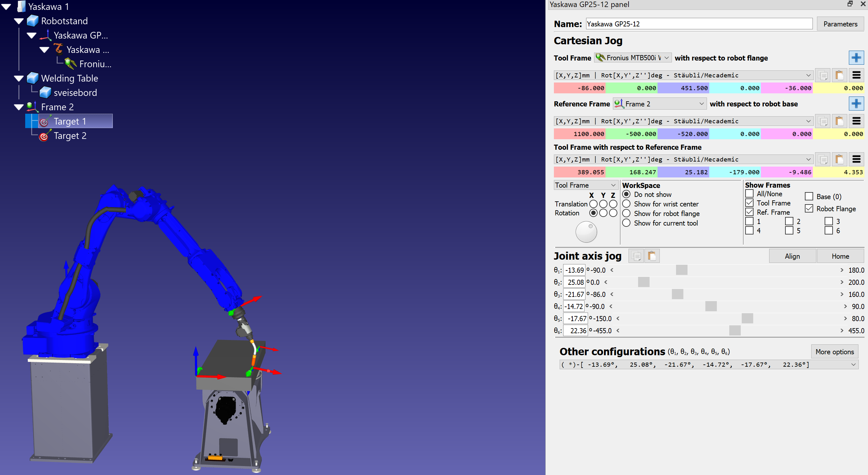Select the Target 2 item in the tree

70,136
